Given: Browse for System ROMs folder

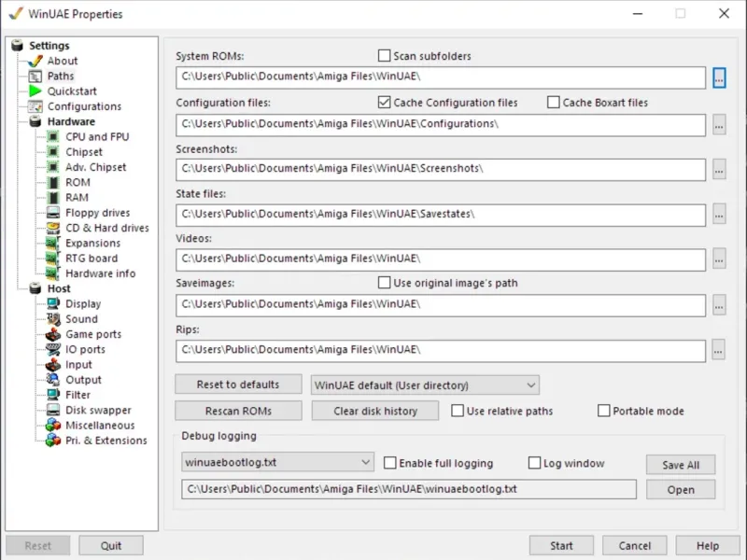Looking at the screenshot, I should [719, 77].
